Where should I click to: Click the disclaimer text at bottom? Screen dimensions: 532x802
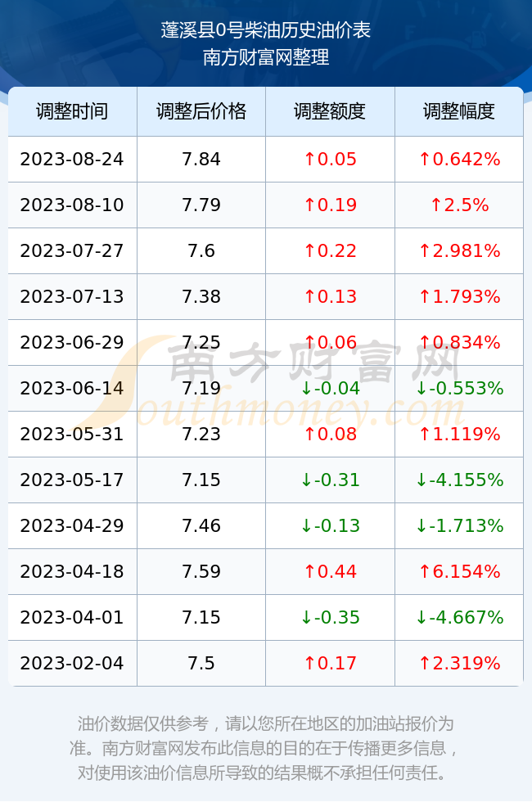pos(265,748)
